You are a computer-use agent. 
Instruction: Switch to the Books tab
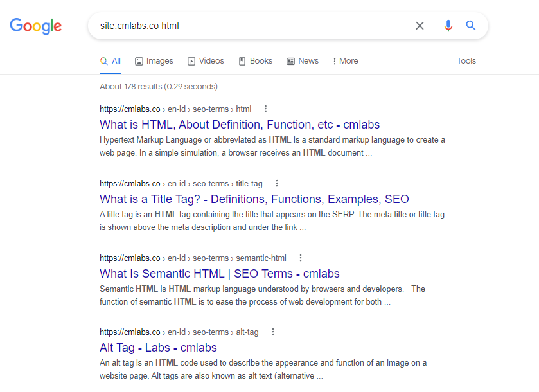pyautogui.click(x=256, y=61)
